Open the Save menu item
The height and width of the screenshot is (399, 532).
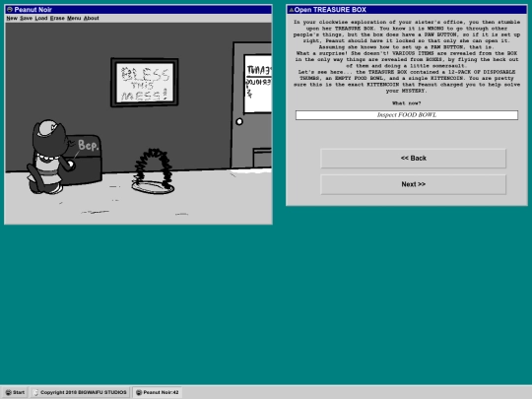(26, 18)
